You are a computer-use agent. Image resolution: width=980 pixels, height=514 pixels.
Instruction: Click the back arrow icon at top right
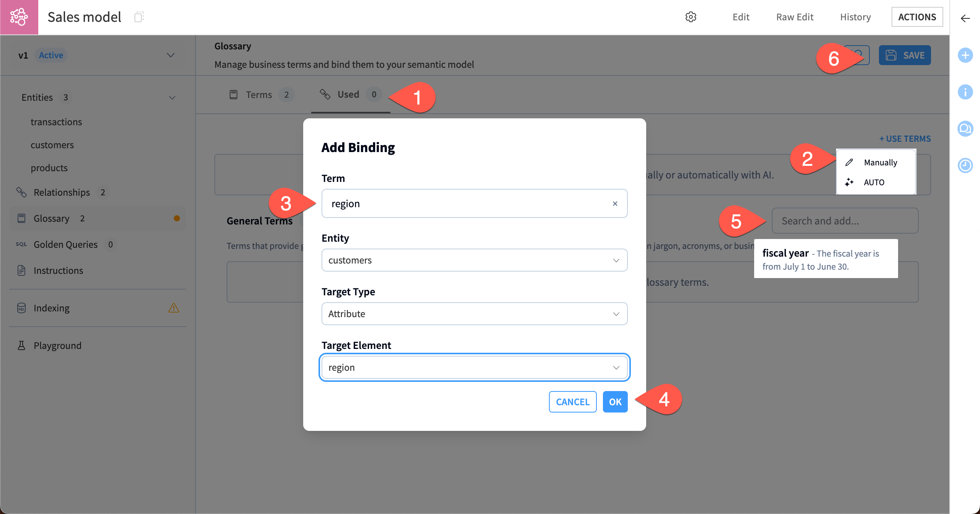(965, 18)
